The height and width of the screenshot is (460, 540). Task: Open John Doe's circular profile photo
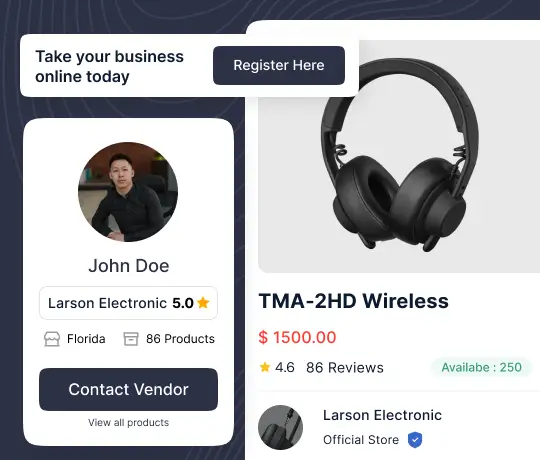(x=128, y=192)
